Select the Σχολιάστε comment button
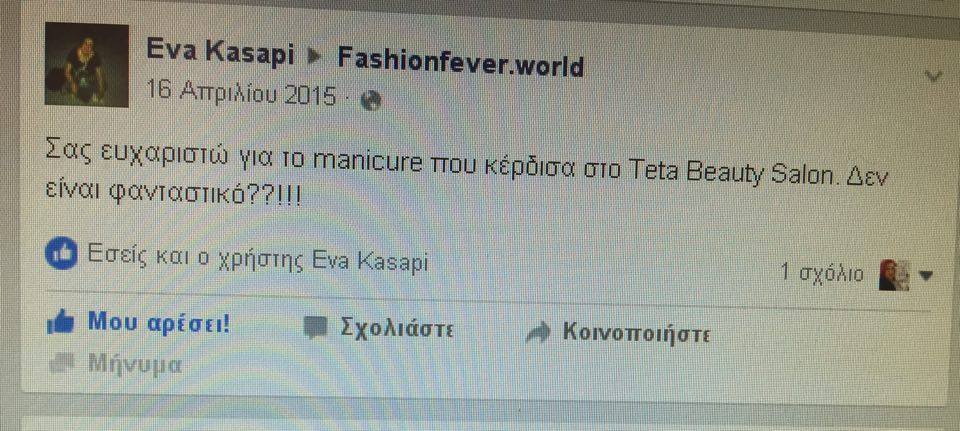 point(397,328)
